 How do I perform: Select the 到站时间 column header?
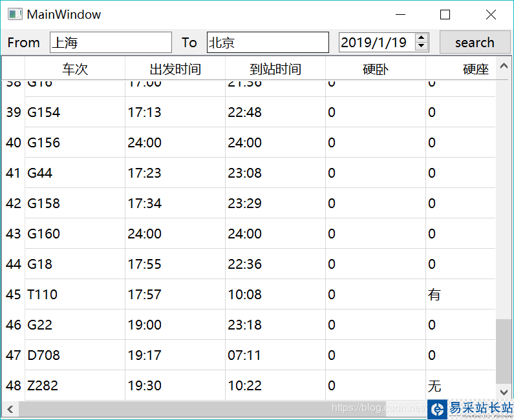pyautogui.click(x=275, y=69)
